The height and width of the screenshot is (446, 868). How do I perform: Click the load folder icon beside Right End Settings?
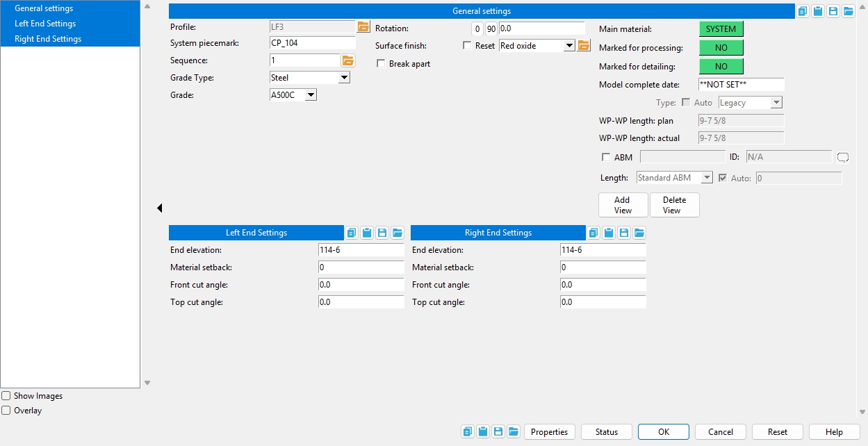tap(639, 233)
